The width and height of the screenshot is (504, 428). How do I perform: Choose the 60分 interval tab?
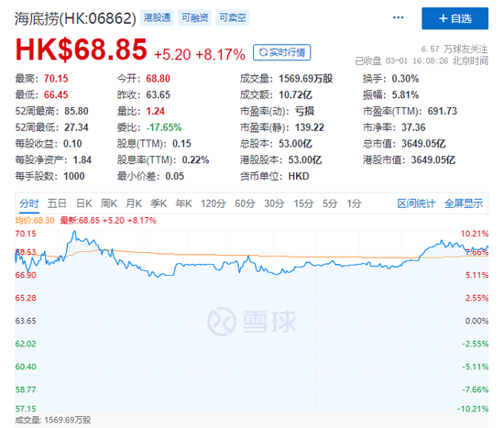click(x=245, y=203)
